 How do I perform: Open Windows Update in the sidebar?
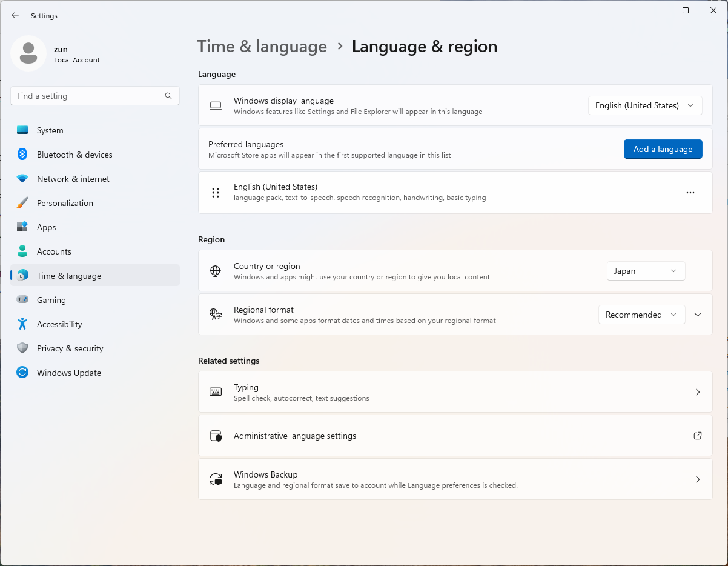[x=95, y=373]
